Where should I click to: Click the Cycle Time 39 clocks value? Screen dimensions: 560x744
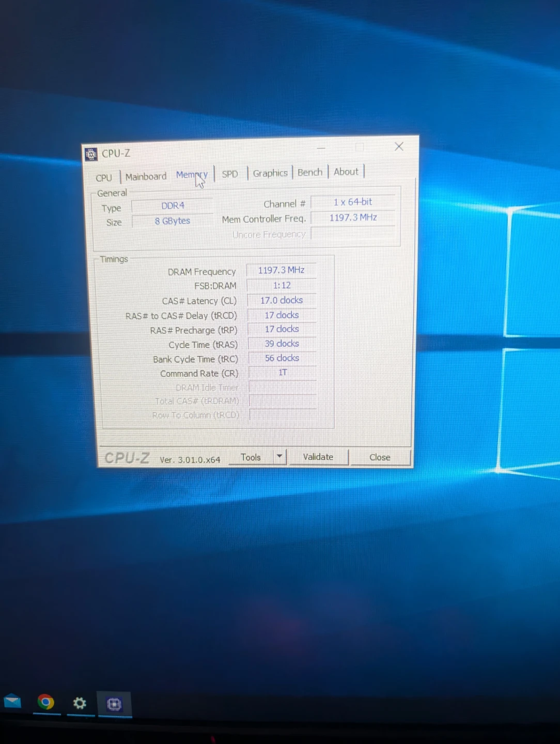(x=282, y=344)
